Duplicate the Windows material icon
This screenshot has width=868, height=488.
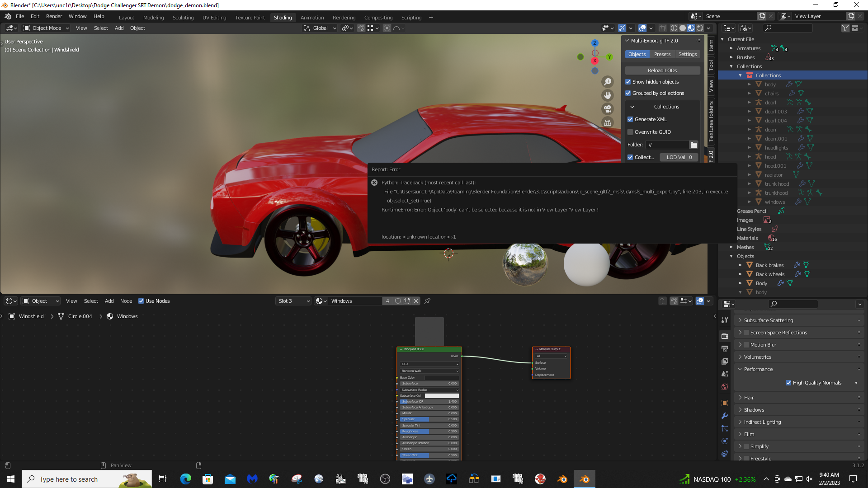[407, 301]
